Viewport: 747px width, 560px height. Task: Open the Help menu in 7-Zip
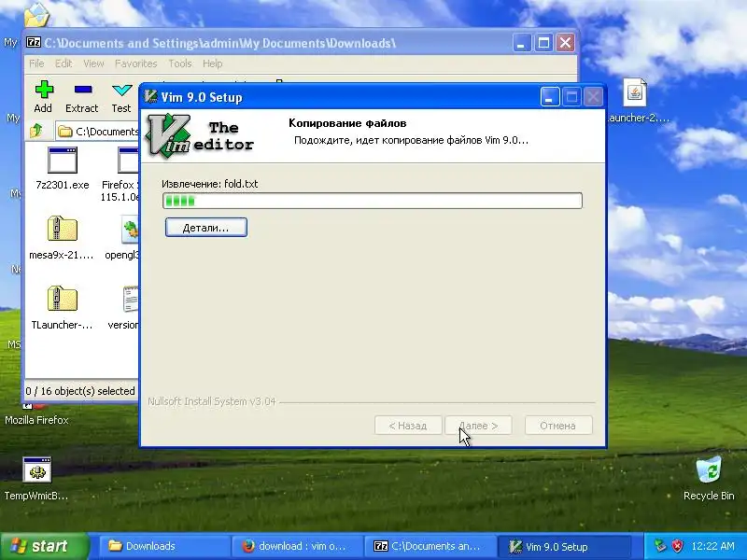(213, 63)
